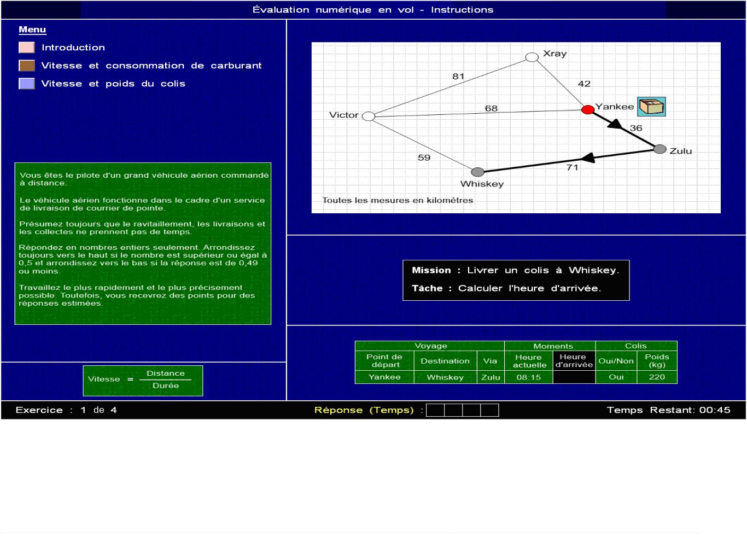The height and width of the screenshot is (560, 747).
Task: Click the red Yankee waypoint node
Action: point(588,110)
